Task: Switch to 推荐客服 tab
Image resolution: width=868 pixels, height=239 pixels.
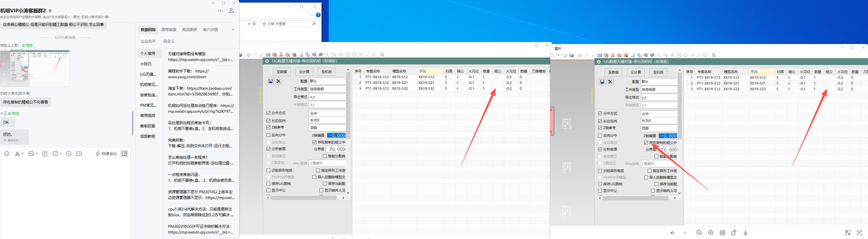Action: 169,30
